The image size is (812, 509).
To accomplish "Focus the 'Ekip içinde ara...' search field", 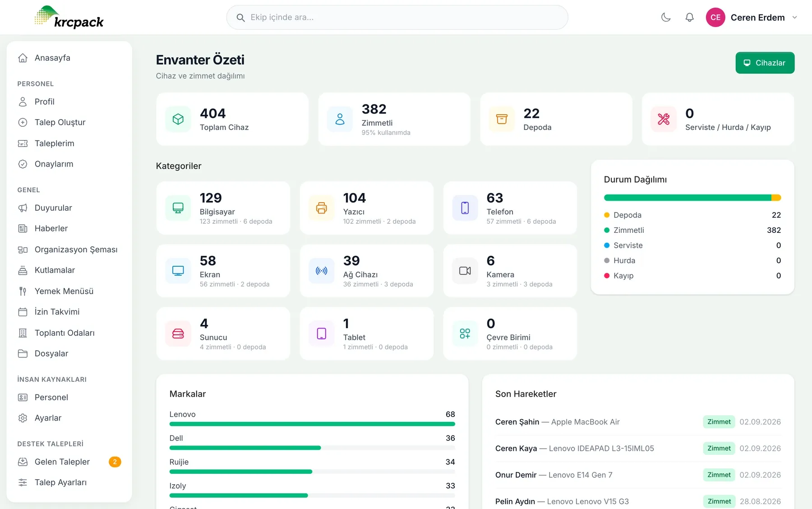I will pyautogui.click(x=397, y=18).
